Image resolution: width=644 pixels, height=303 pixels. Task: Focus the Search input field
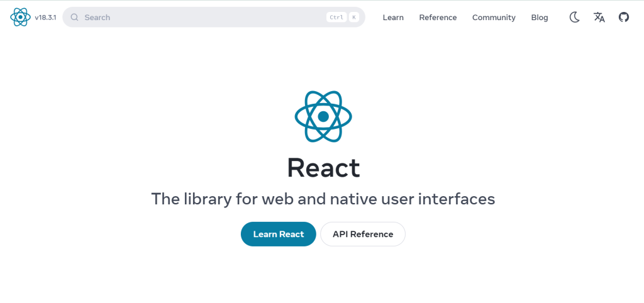pyautogui.click(x=214, y=17)
